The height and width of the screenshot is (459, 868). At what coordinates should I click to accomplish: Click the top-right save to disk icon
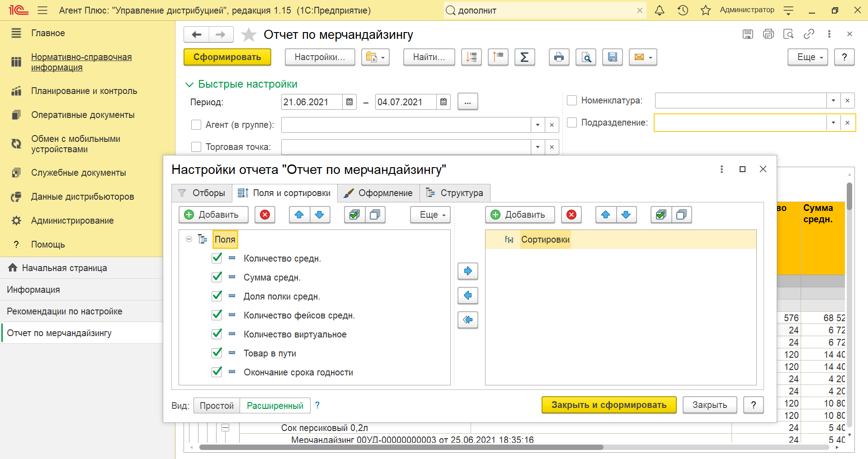(748, 34)
